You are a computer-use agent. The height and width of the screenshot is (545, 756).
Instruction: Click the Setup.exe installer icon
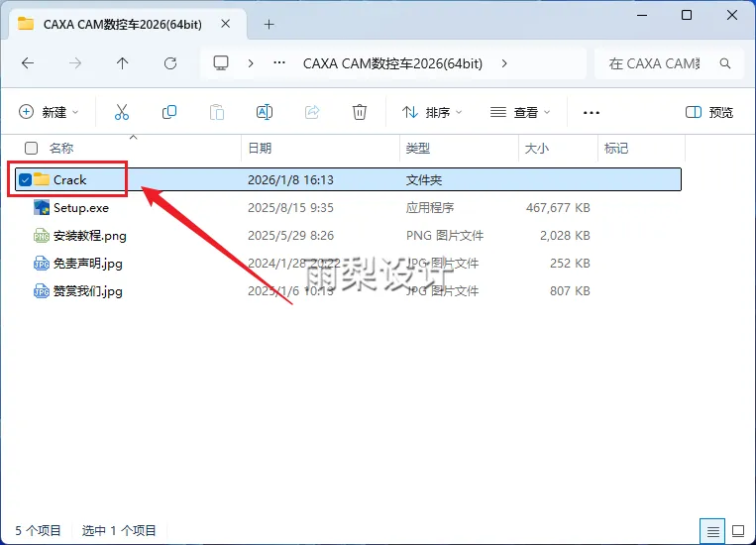coord(42,207)
